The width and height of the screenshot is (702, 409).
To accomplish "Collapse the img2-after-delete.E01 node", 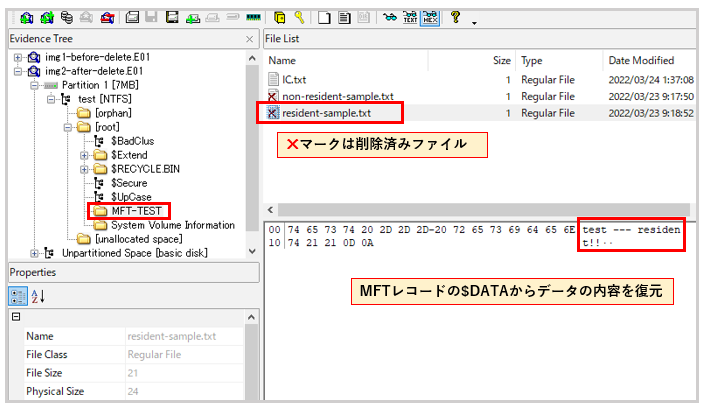I will click(17, 71).
